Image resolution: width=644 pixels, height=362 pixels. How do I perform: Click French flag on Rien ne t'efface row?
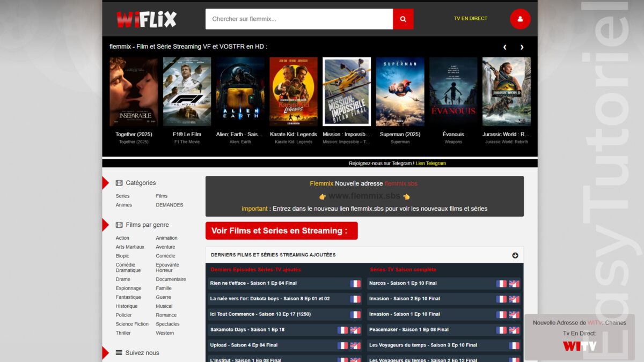tap(355, 283)
